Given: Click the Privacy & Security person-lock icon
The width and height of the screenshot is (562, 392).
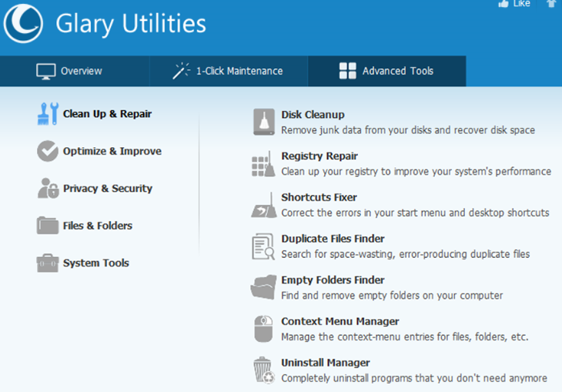Looking at the screenshot, I should click(x=48, y=188).
